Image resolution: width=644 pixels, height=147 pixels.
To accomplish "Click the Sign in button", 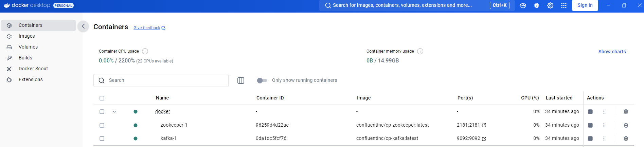I will coord(585,5).
